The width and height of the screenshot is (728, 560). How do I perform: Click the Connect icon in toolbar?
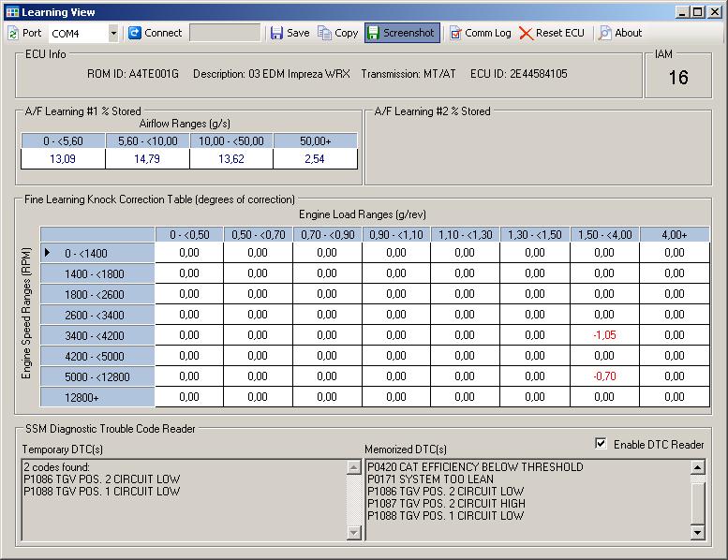tap(135, 33)
